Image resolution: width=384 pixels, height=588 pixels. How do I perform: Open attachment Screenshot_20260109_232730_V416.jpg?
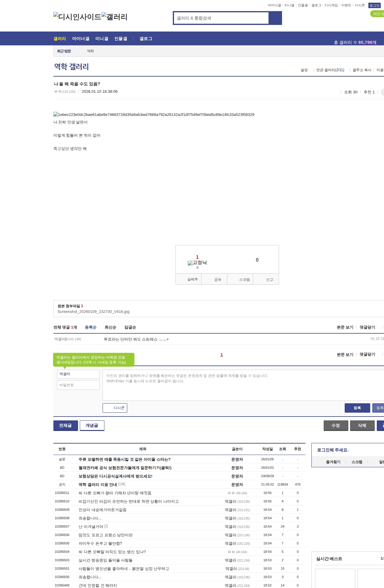[93, 312]
